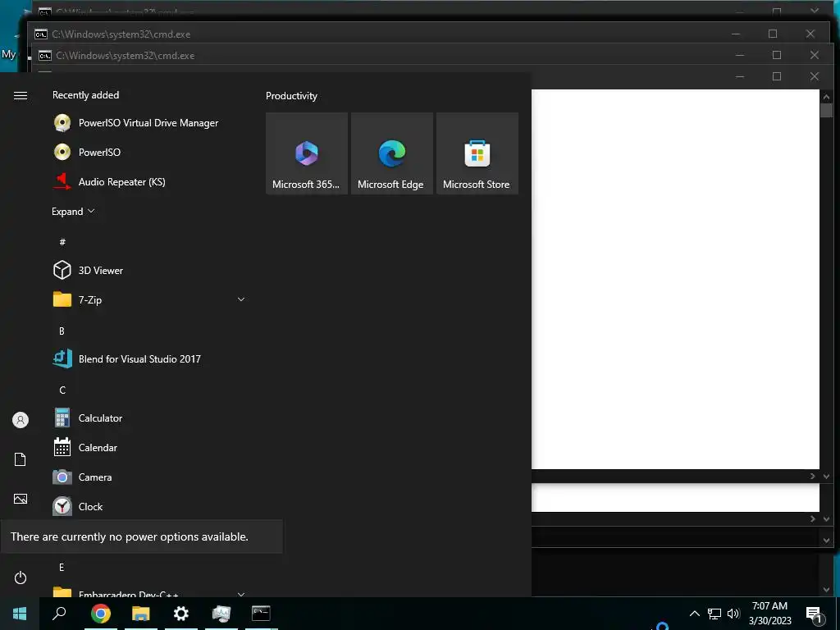This screenshot has width=840, height=630.
Task: Click the Start menu hamburger button
Action: click(21, 95)
